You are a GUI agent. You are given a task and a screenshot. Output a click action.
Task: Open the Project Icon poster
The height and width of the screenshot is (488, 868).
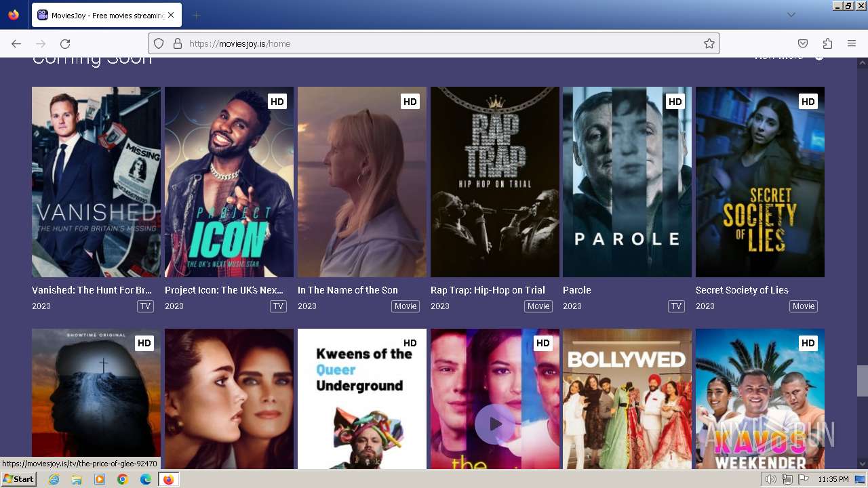pyautogui.click(x=229, y=182)
